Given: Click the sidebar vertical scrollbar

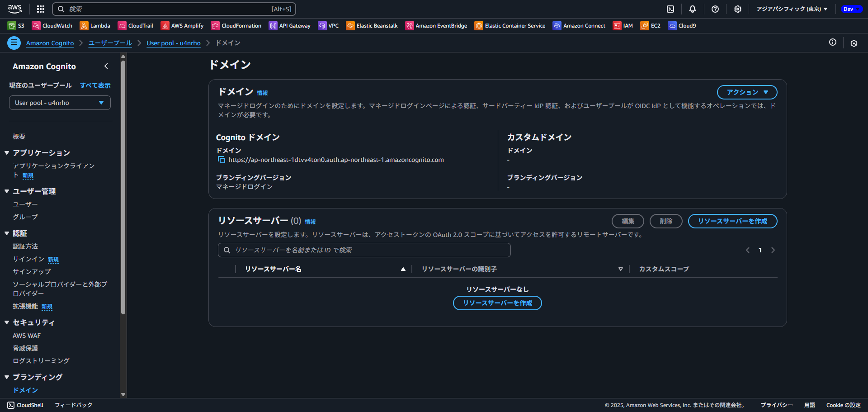Looking at the screenshot, I should pyautogui.click(x=123, y=188).
